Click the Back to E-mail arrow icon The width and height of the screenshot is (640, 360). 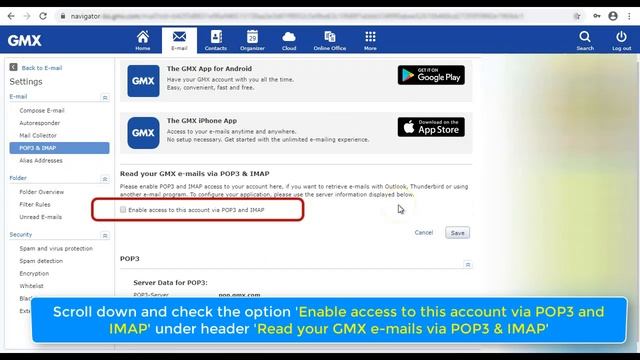(13, 67)
